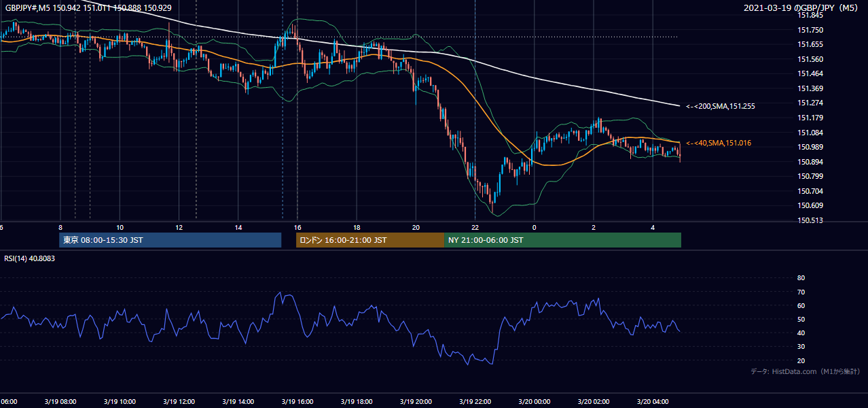Viewport: 868px width, 408px height.
Task: Click RSI scale value 80
Action: click(801, 278)
